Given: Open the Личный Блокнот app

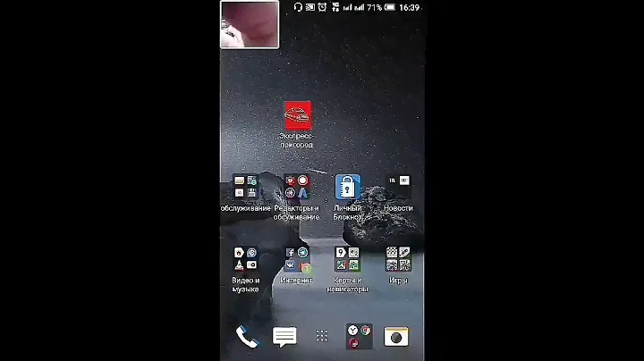Looking at the screenshot, I should [347, 188].
